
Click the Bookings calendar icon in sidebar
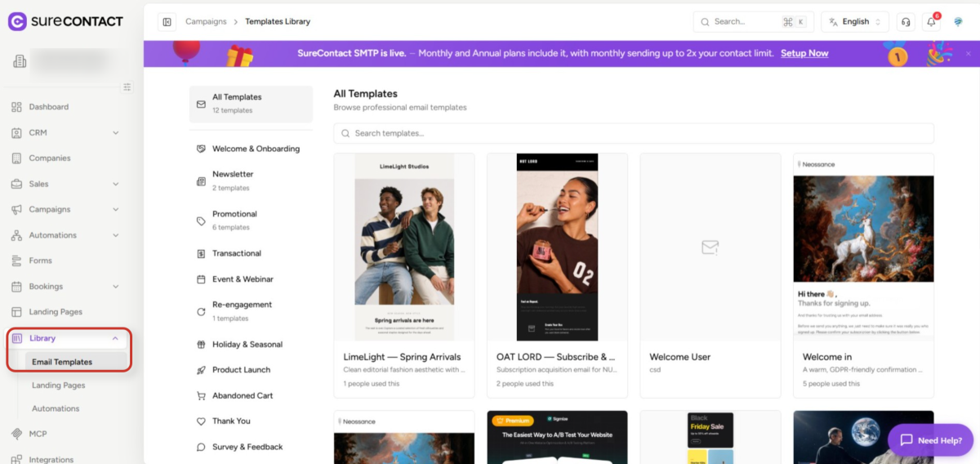pyautogui.click(x=16, y=287)
